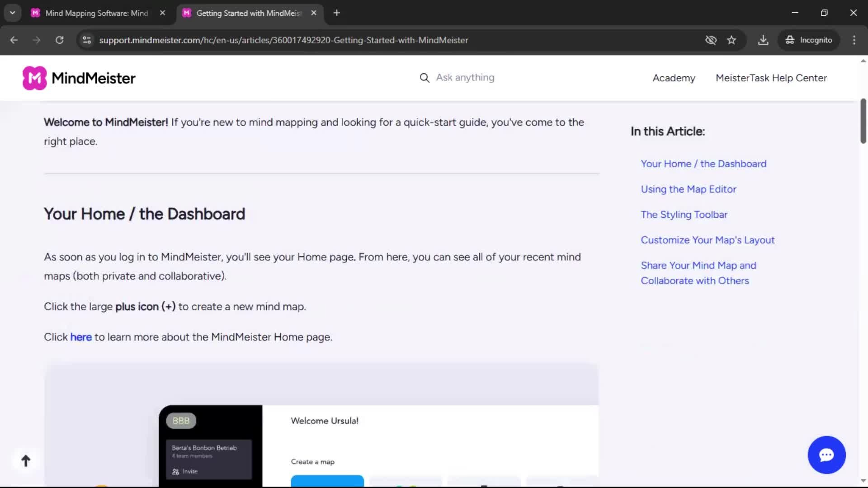Reload the page
The width and height of the screenshot is (868, 488).
click(x=60, y=40)
